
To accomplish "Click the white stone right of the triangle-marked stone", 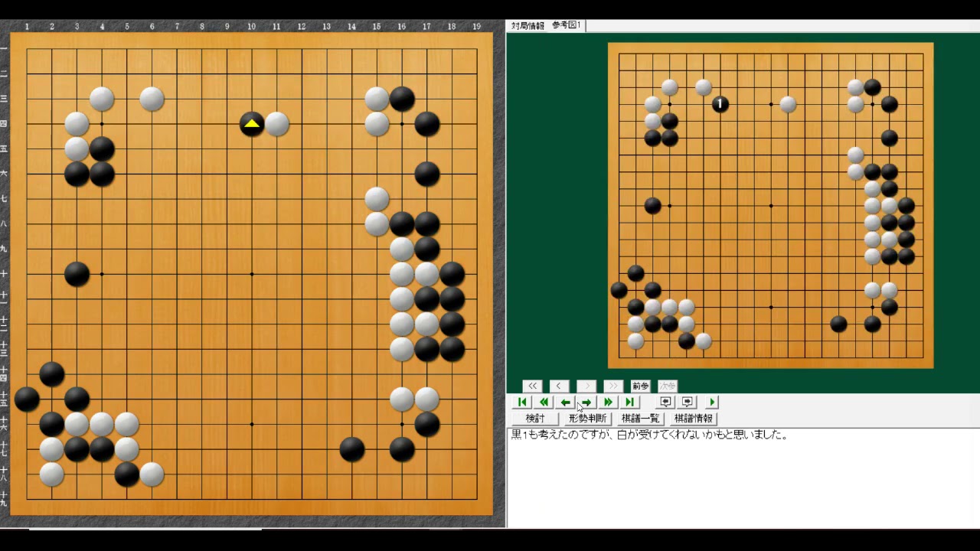I will (x=277, y=123).
